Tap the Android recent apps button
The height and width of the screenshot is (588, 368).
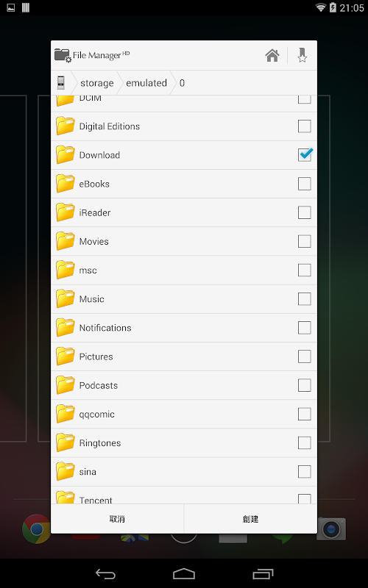tap(263, 574)
